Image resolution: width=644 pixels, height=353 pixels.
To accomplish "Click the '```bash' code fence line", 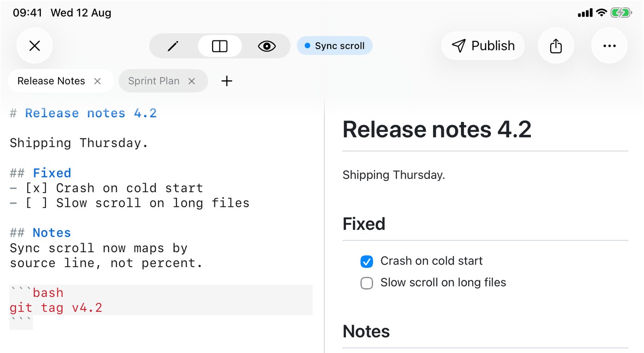I will [x=37, y=292].
